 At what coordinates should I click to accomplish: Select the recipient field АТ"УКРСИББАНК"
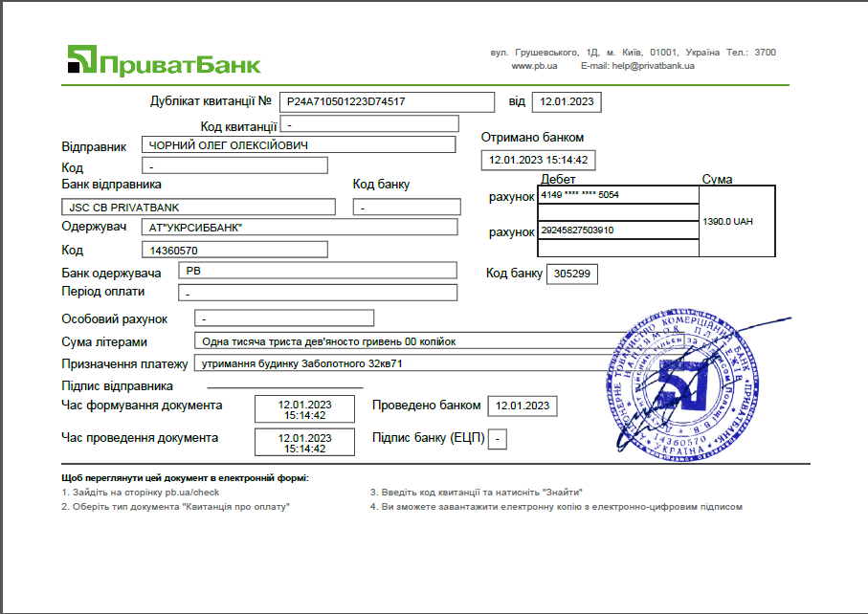click(x=299, y=228)
